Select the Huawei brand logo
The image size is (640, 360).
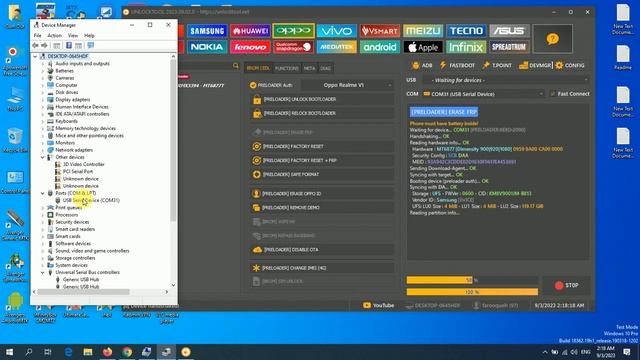(250, 31)
